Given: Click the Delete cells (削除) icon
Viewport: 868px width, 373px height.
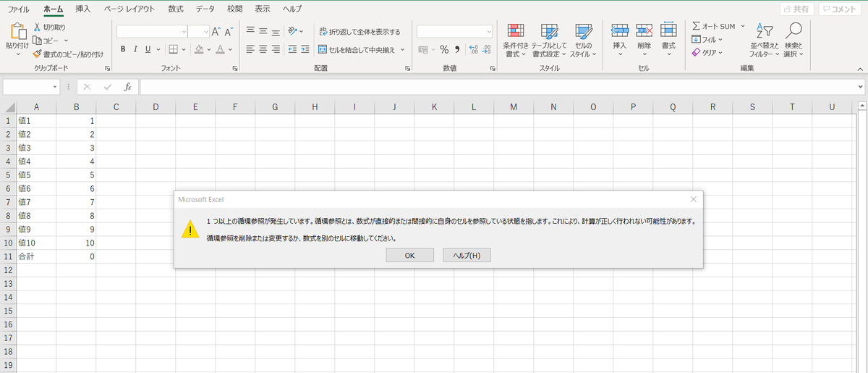Looking at the screenshot, I should click(x=644, y=30).
